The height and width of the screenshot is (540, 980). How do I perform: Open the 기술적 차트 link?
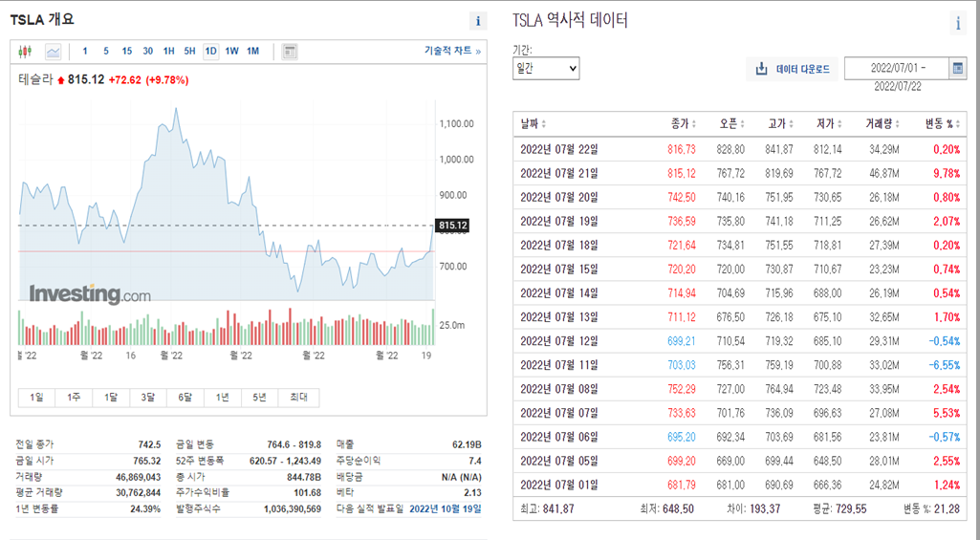click(x=452, y=52)
